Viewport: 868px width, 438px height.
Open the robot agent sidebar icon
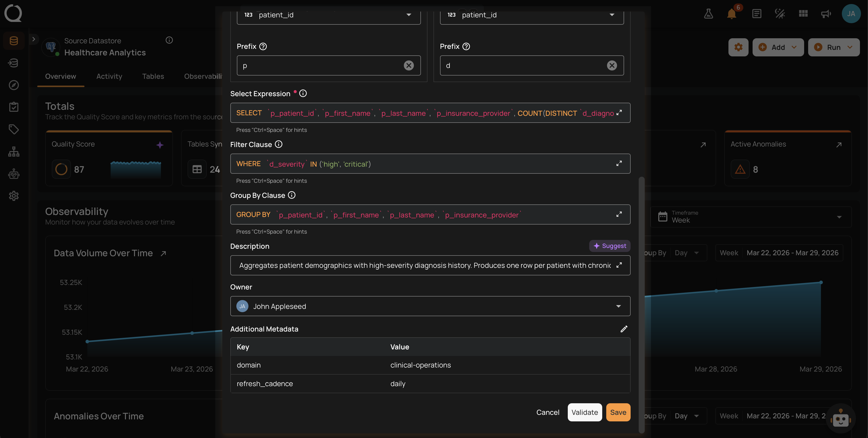(x=14, y=174)
